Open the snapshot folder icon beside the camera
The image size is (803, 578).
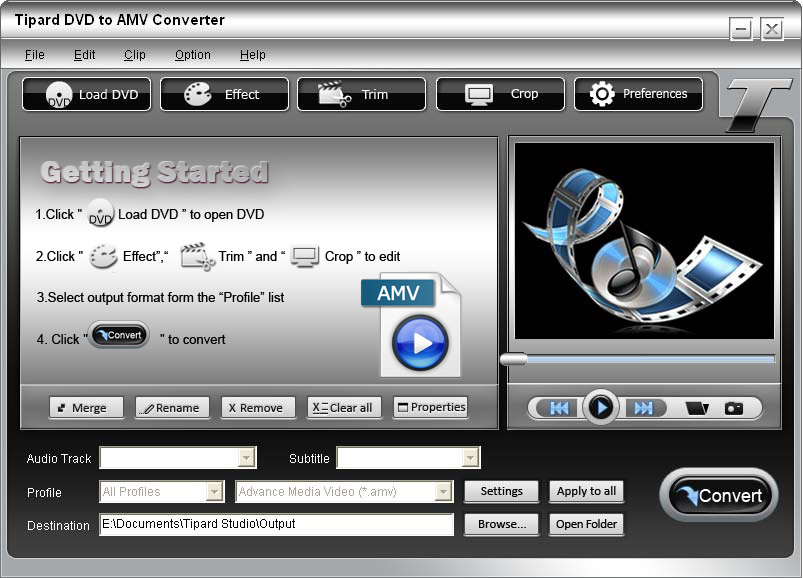697,407
